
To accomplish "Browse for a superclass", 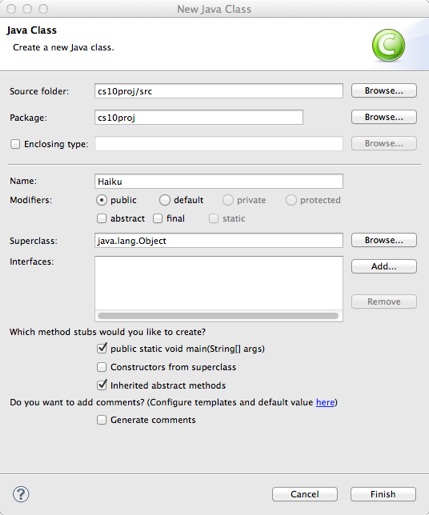I will 384,240.
